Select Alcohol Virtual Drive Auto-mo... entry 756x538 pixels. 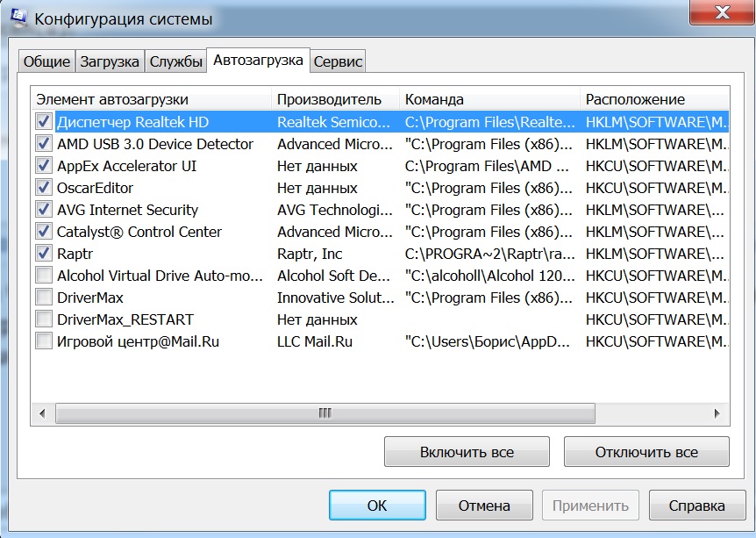(160, 276)
